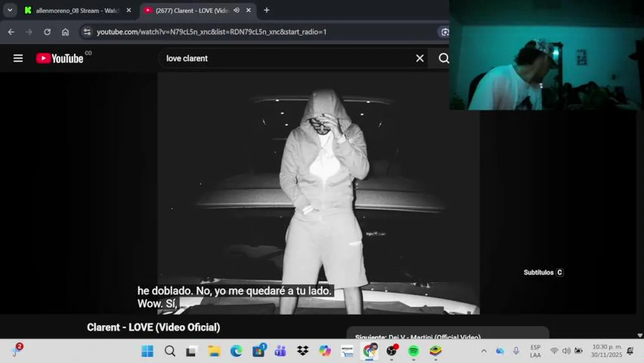Open the Wi-Fi network tray icon

[x=554, y=351]
